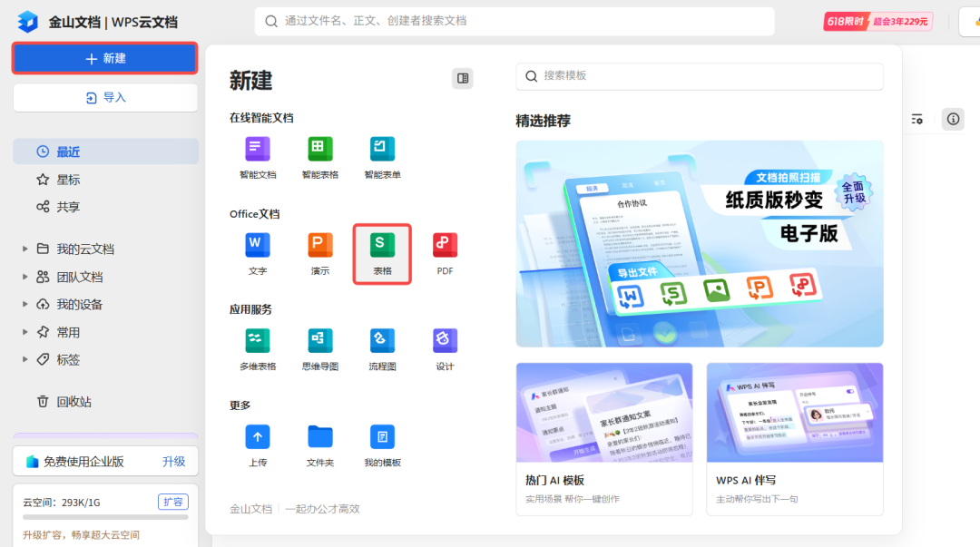
Task: Click the magnifier icon in 搜索模板 box
Action: (531, 75)
